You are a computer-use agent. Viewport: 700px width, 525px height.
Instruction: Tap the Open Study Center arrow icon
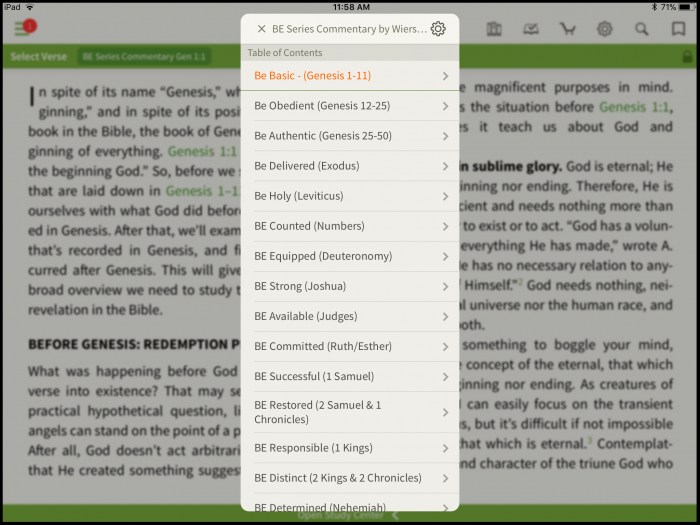pos(395,516)
